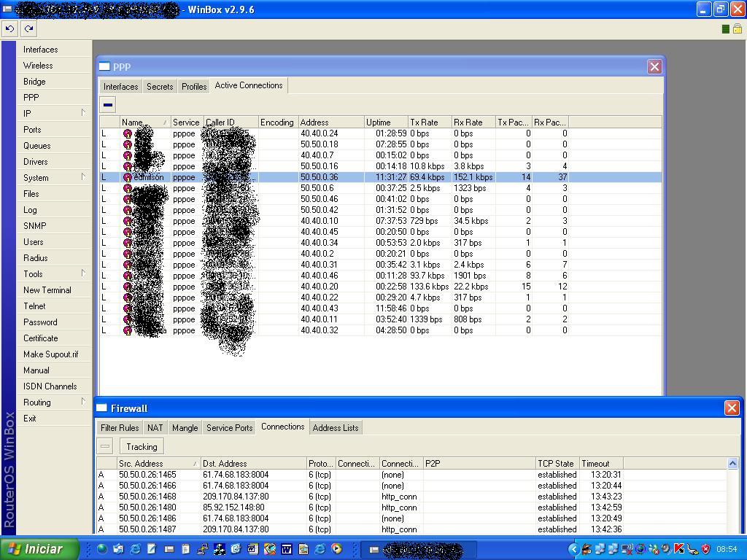
Task: Click the padlock icon in the WinBox toolbar
Action: [737, 29]
